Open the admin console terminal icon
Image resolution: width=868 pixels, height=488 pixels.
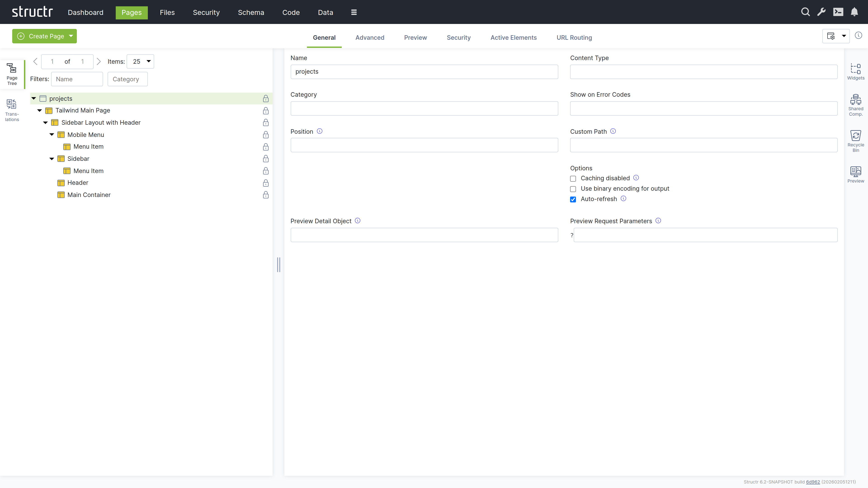pos(838,12)
